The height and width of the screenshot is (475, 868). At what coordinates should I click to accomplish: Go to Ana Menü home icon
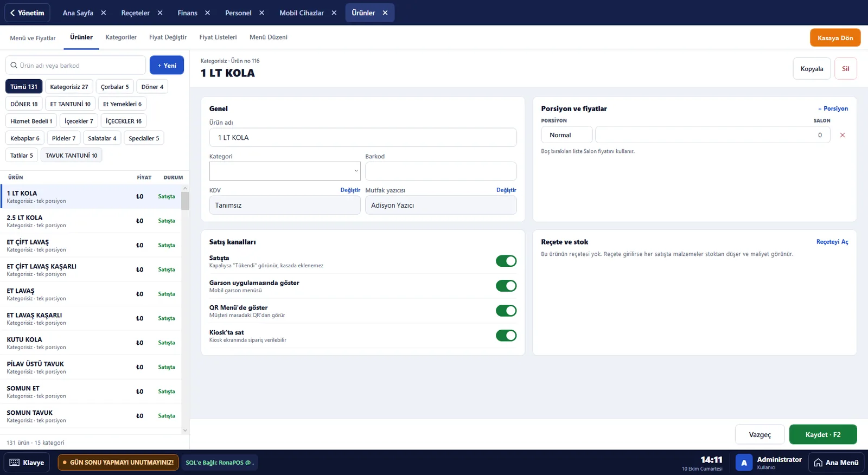[x=818, y=463]
